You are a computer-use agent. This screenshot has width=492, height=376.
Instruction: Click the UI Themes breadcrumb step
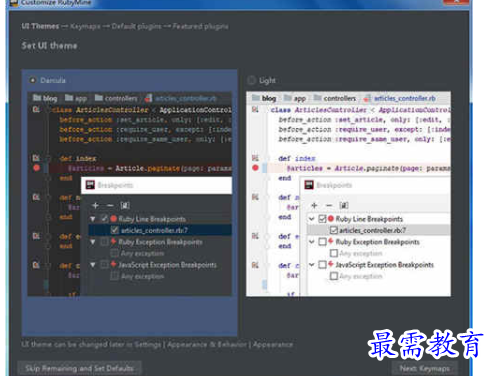[x=40, y=26]
